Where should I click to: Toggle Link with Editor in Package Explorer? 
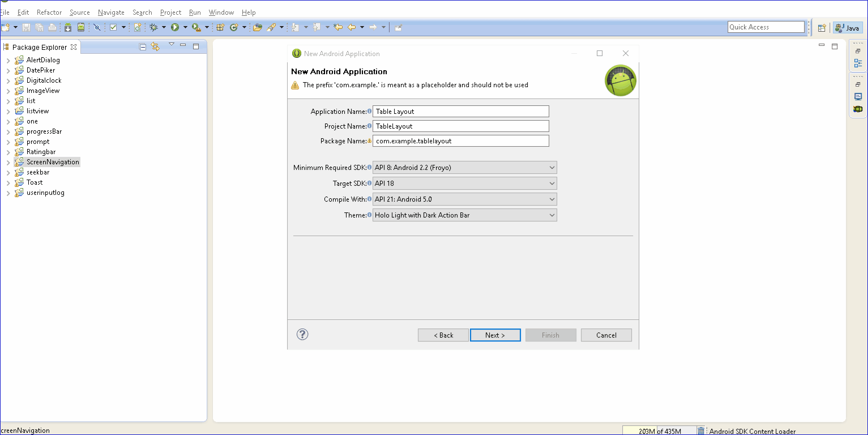point(155,47)
